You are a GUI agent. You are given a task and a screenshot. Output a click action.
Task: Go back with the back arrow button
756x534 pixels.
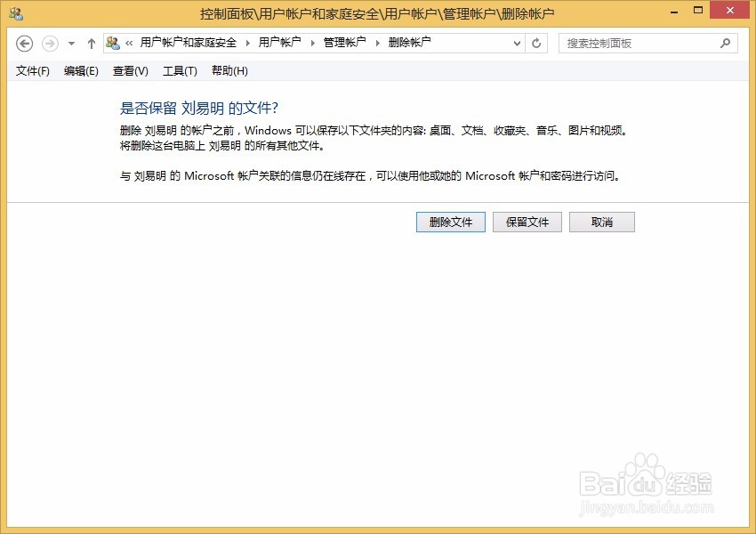tap(24, 44)
